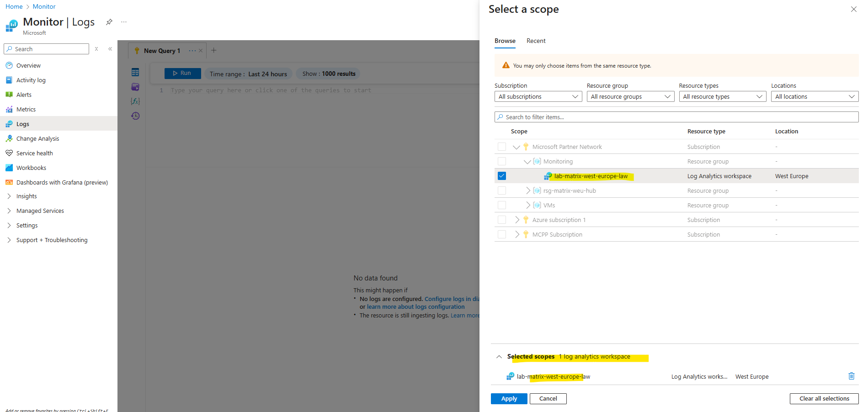Expand Support + Troubleshooting in sidebar
Viewport: 868px width, 412px height.
(x=9, y=240)
